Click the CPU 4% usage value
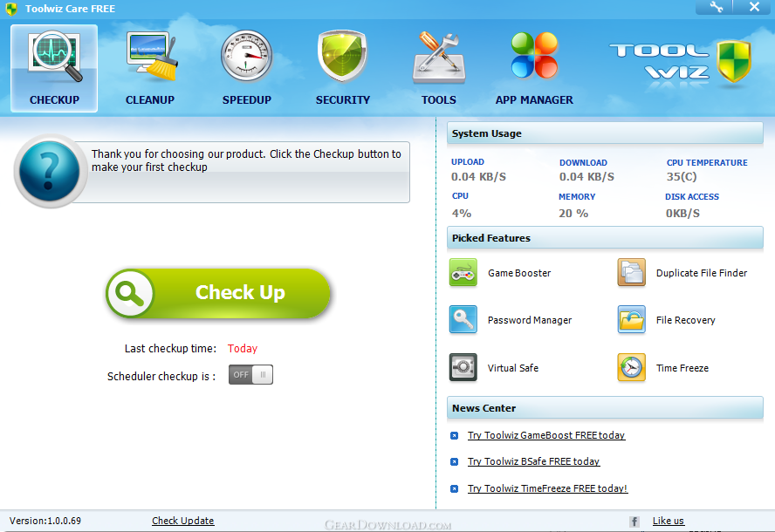The image size is (775, 532). 461,214
